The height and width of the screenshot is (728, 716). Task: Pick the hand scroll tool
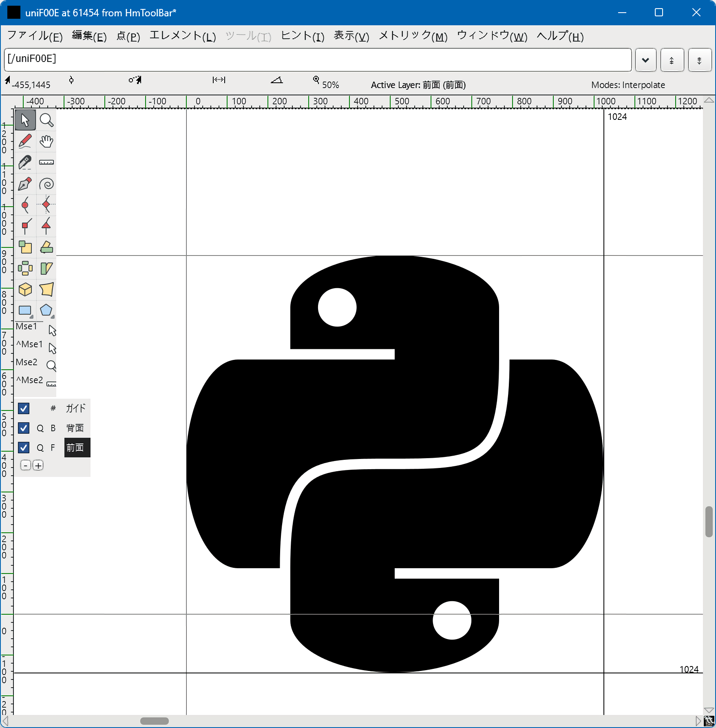coord(46,141)
